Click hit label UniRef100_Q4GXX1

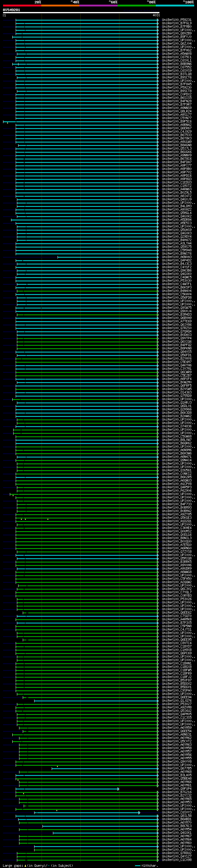[x=176, y=833]
